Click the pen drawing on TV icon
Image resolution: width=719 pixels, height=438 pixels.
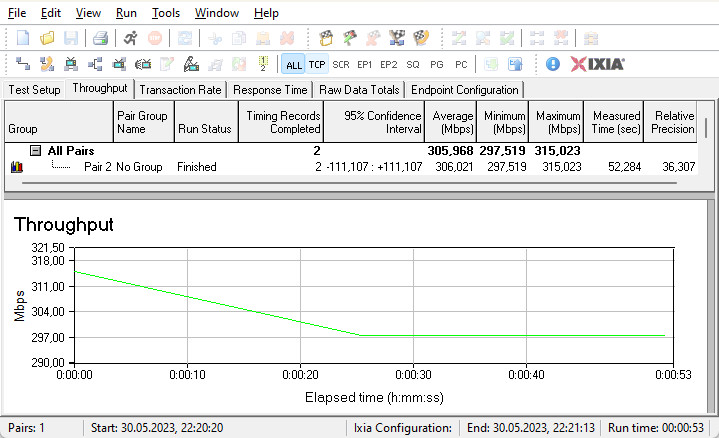pos(191,64)
